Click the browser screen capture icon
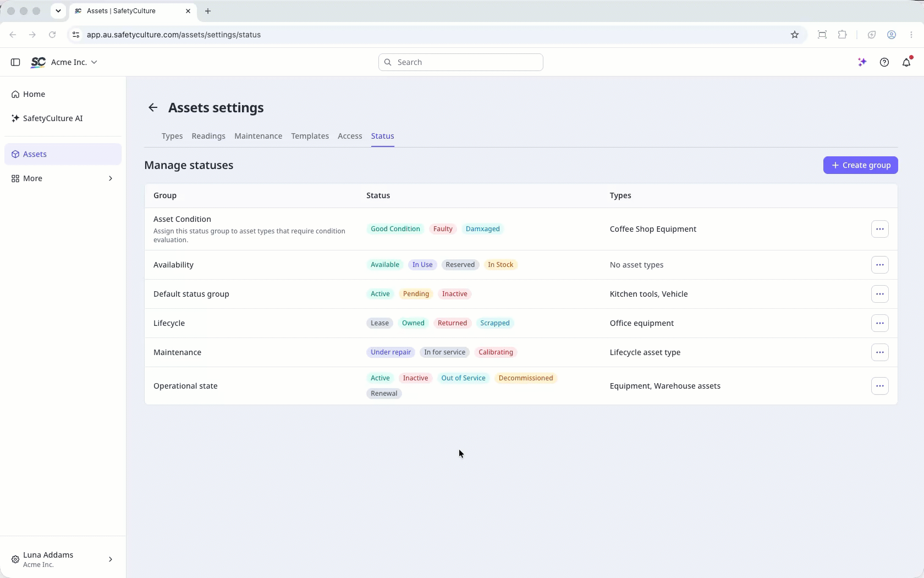 coord(822,35)
